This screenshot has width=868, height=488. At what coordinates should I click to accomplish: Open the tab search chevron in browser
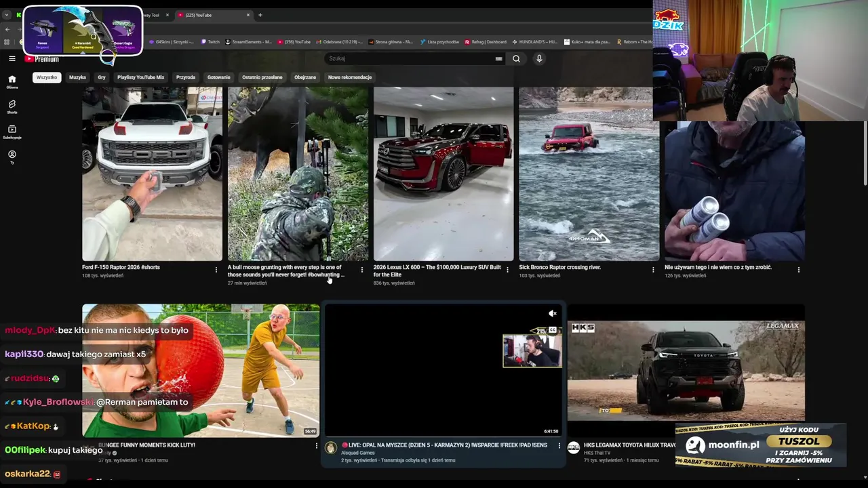tap(6, 15)
